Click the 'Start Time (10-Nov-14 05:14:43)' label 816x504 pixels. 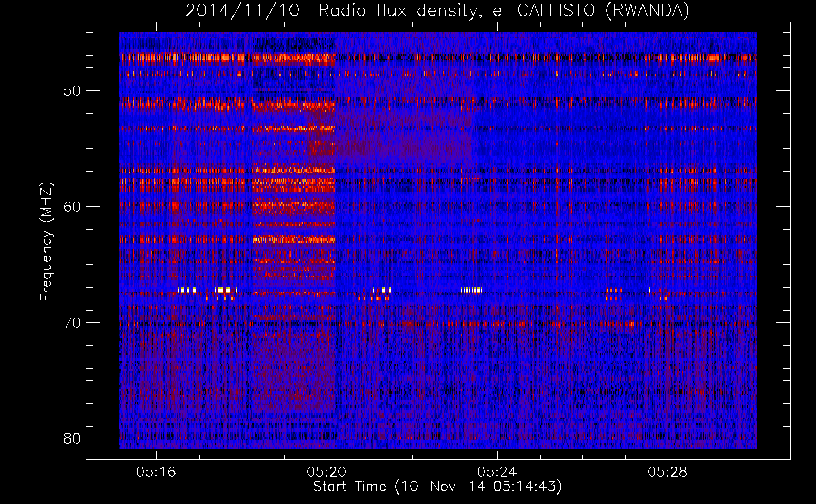tap(437, 487)
